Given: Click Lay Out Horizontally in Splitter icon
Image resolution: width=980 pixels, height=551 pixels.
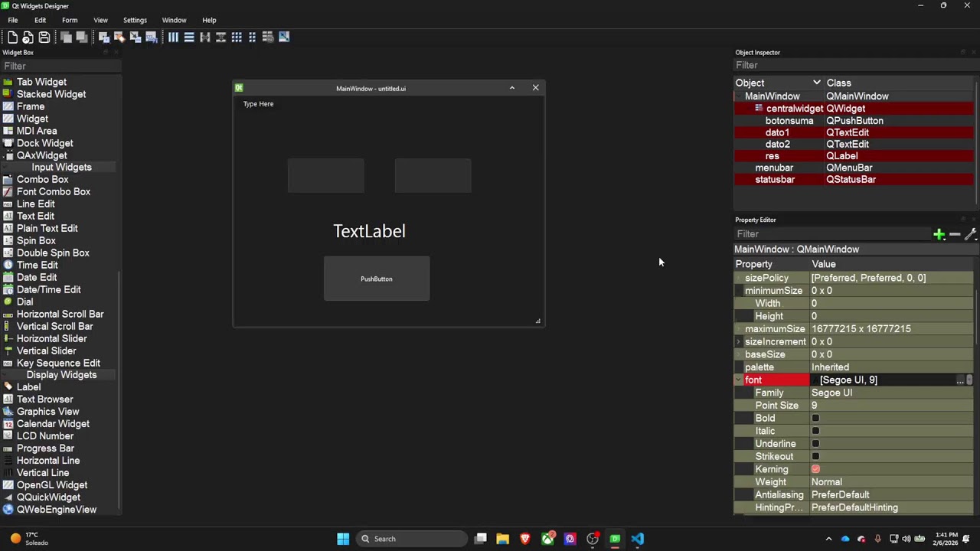Looking at the screenshot, I should pyautogui.click(x=204, y=37).
